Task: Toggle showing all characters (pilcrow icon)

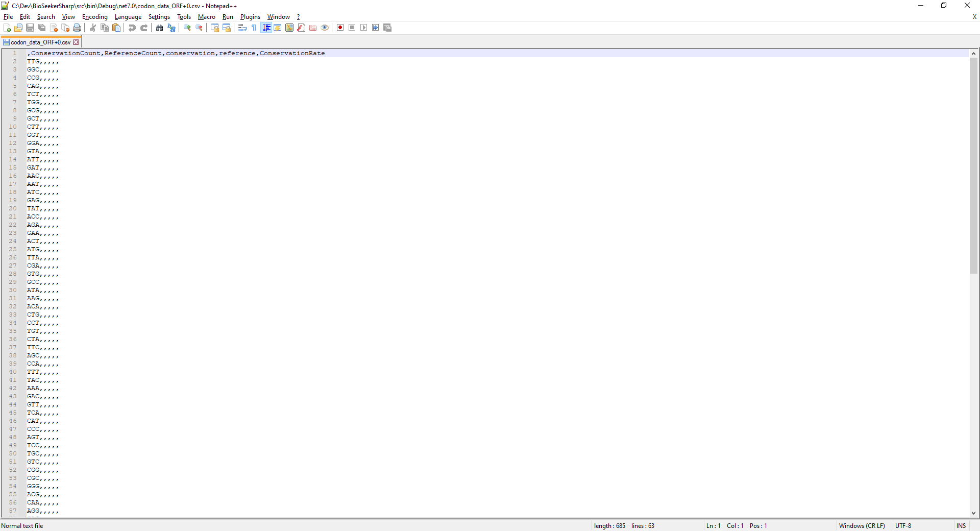Action: click(x=254, y=28)
